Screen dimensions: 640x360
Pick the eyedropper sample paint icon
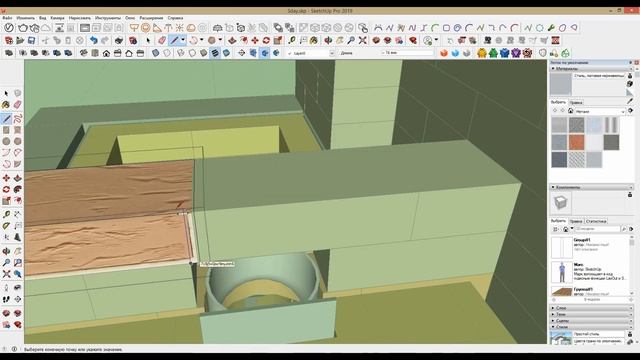(x=630, y=100)
